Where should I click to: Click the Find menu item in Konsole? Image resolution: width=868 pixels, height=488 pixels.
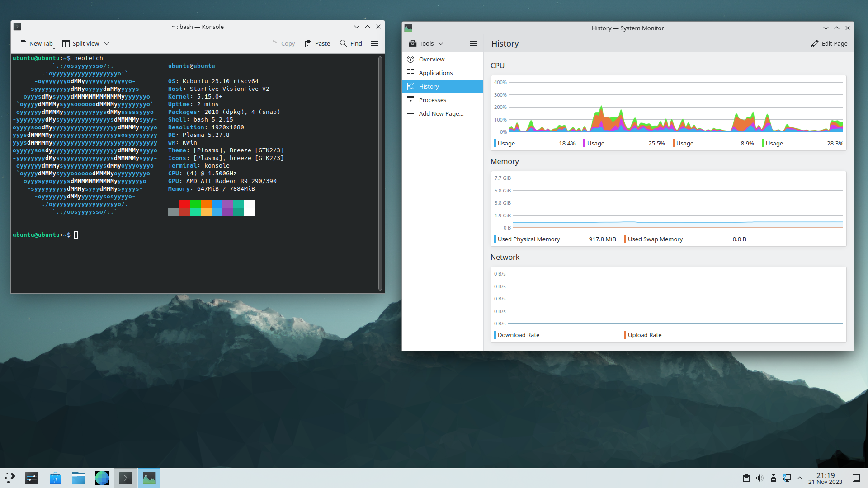point(351,43)
